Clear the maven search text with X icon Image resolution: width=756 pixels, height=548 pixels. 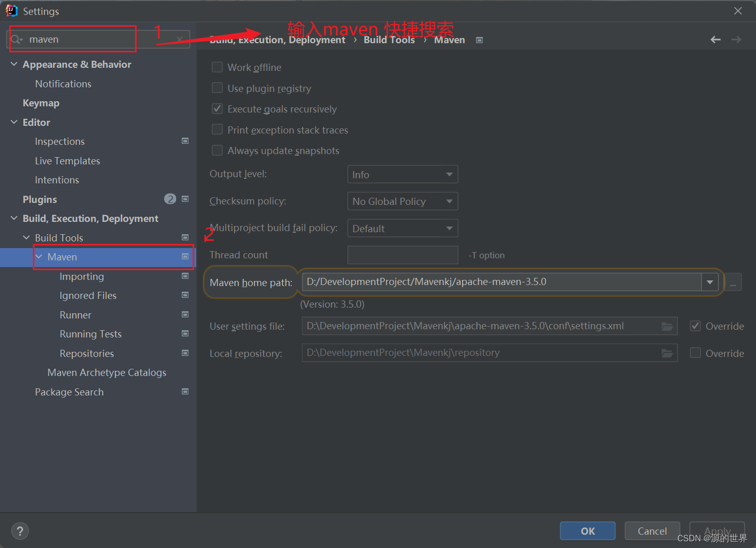pos(180,39)
